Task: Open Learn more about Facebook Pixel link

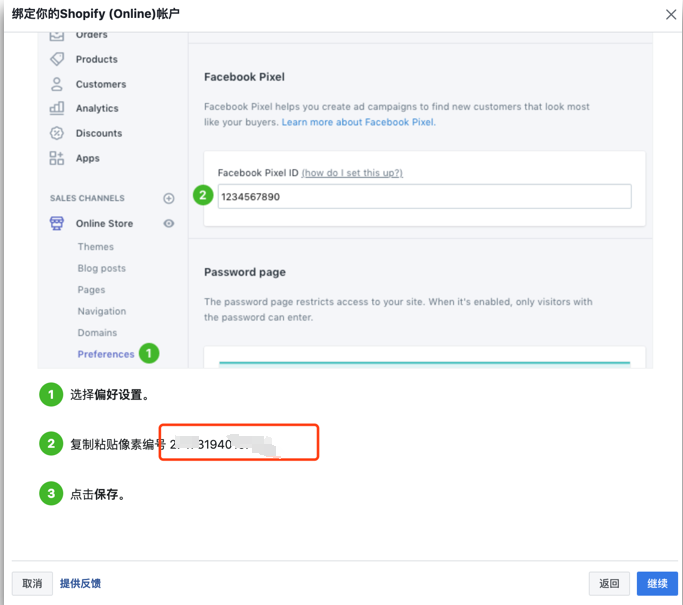Action: [x=358, y=122]
